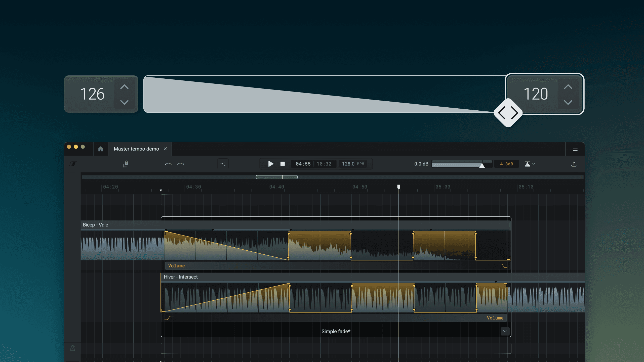Open the hamburger menu icon
The width and height of the screenshot is (644, 362).
[575, 149]
